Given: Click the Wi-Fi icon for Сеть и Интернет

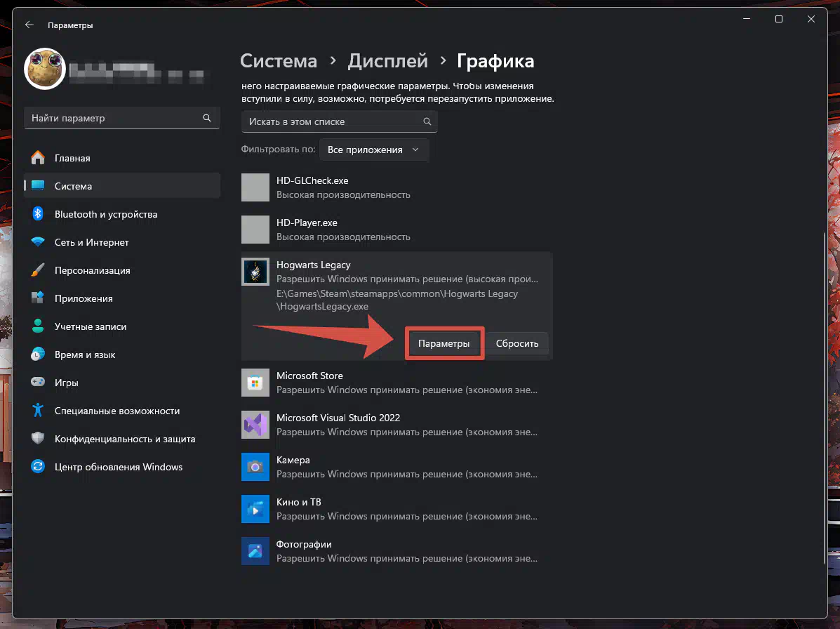Looking at the screenshot, I should 38,241.
